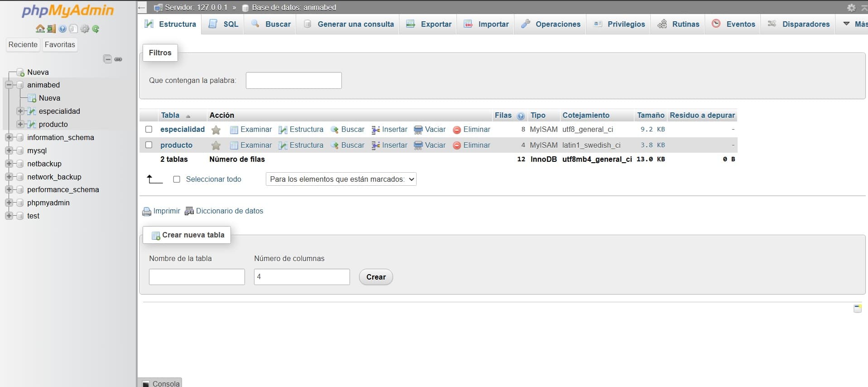Open navigation panel settings gear icon
The width and height of the screenshot is (868, 387).
[85, 29]
